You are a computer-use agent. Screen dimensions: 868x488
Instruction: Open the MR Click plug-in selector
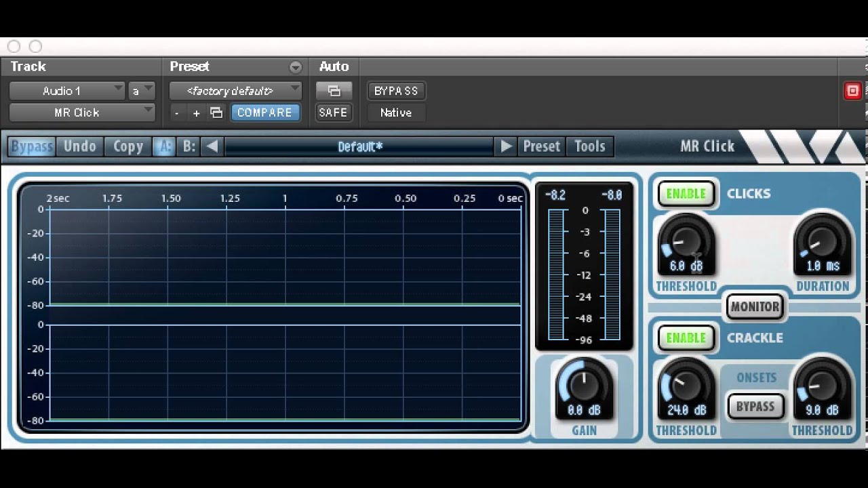coord(82,113)
